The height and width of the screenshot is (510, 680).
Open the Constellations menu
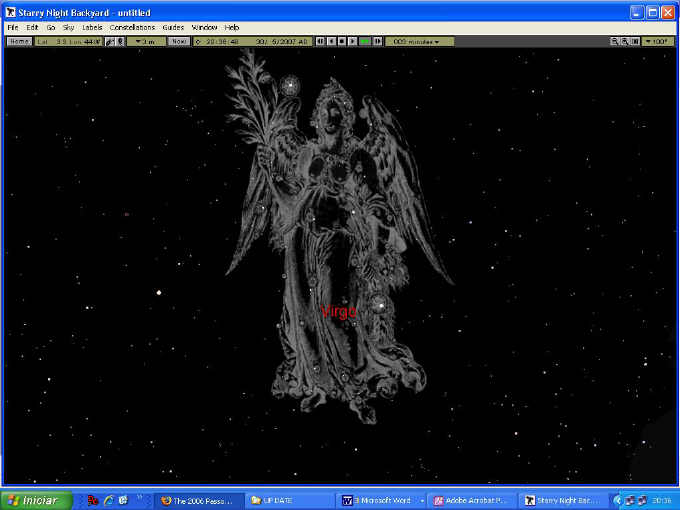click(x=132, y=27)
